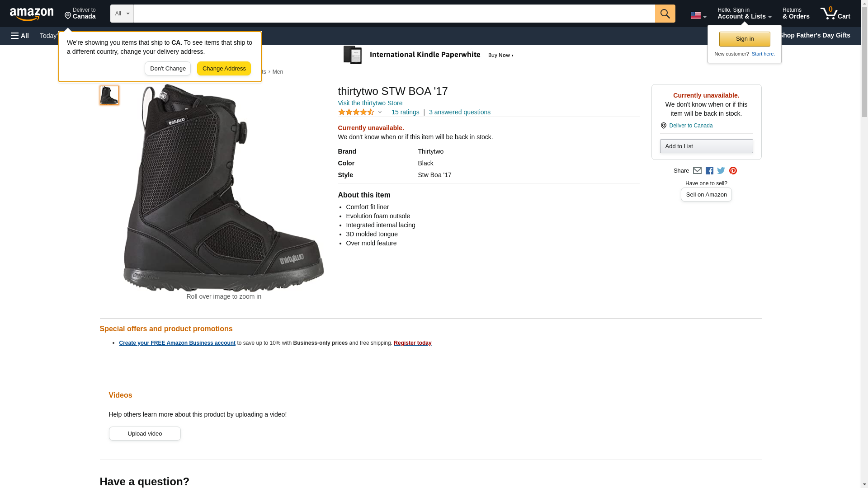This screenshot has width=868, height=488.
Task: Visit the thirtytwo Store link
Action: pos(370,103)
